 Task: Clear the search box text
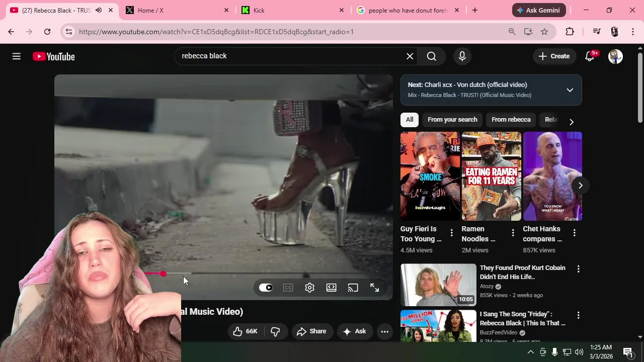[410, 56]
